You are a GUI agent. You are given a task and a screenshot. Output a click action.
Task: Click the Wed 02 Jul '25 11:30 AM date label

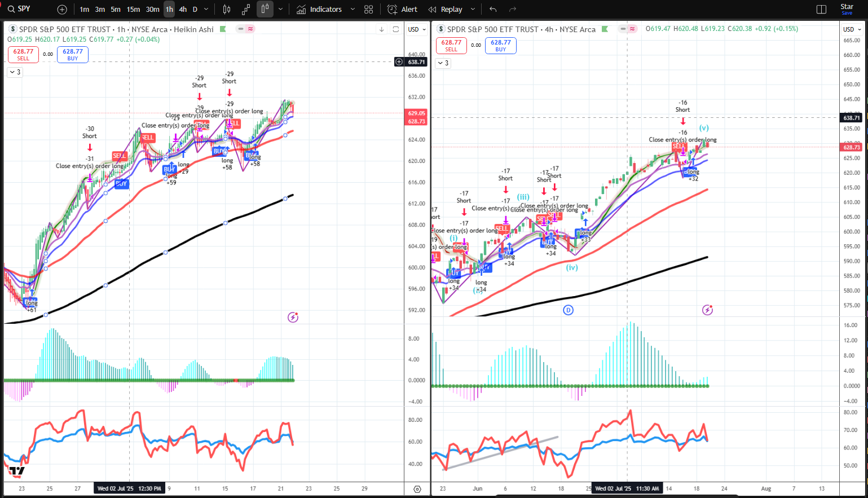[x=627, y=488]
